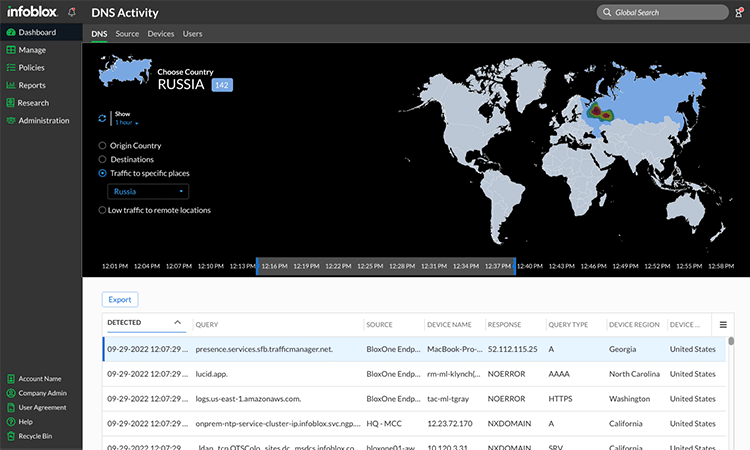
Task: Sort by the Response column header
Action: pyautogui.click(x=504, y=325)
